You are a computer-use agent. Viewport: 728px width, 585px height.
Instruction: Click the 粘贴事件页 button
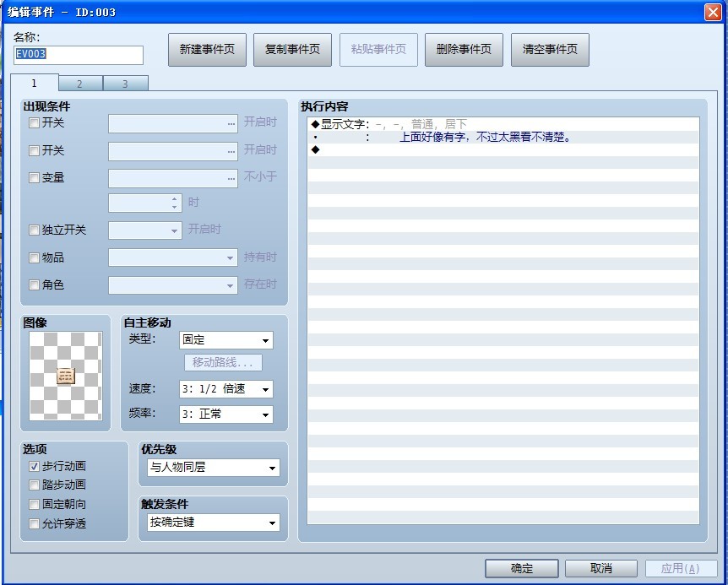(378, 50)
